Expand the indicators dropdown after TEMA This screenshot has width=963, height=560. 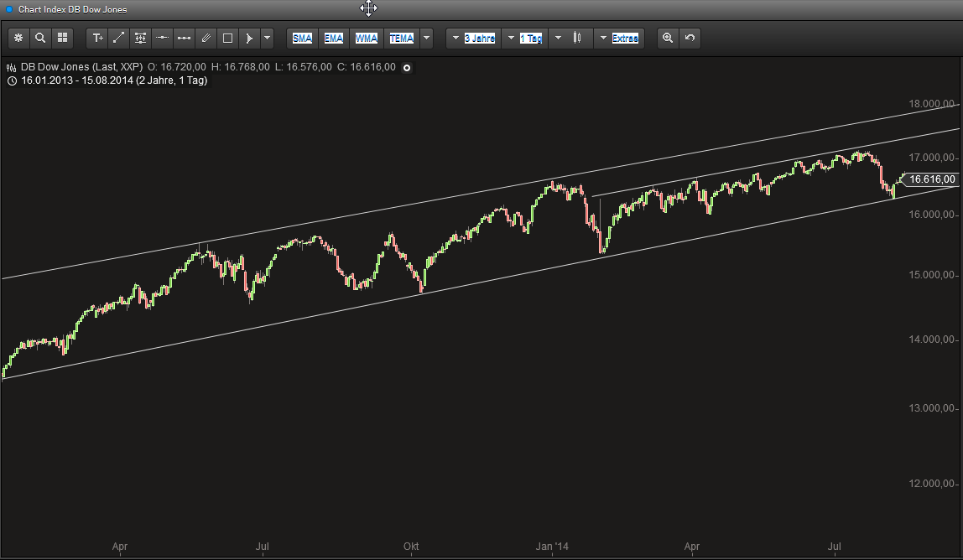point(426,38)
